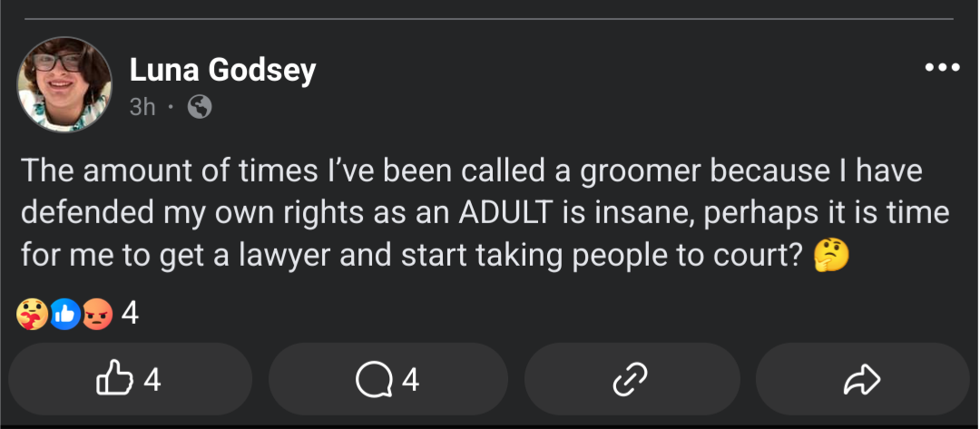
Task: View who reacted via reaction count 4
Action: (x=130, y=314)
